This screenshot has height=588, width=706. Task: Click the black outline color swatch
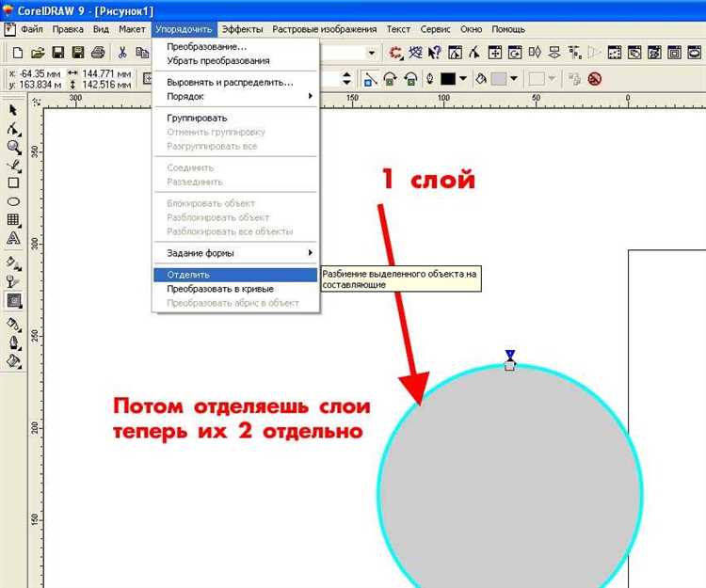coord(448,79)
